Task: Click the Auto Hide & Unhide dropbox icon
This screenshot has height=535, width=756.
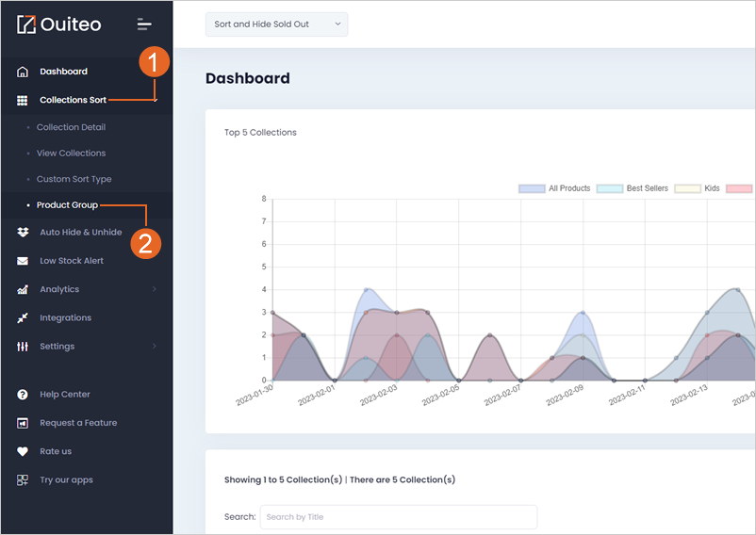Action: (23, 232)
